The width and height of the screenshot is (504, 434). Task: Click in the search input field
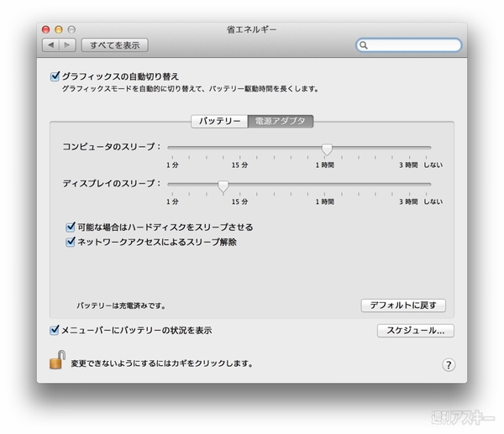408,45
